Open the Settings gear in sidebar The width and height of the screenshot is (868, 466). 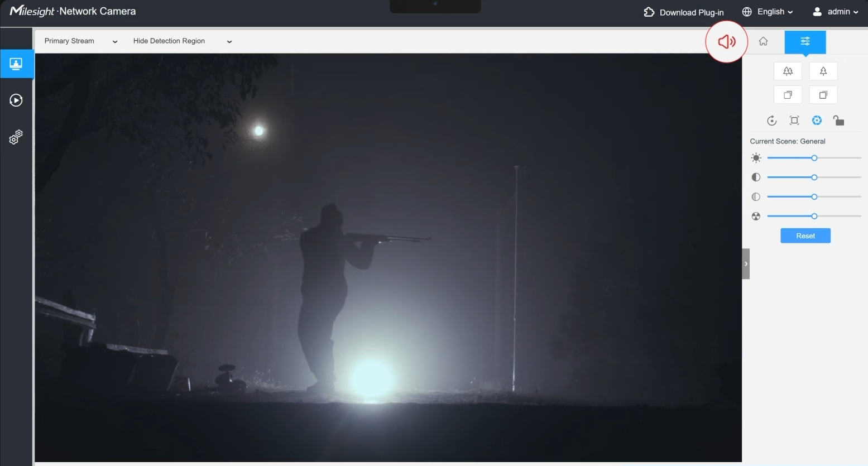coord(16,137)
